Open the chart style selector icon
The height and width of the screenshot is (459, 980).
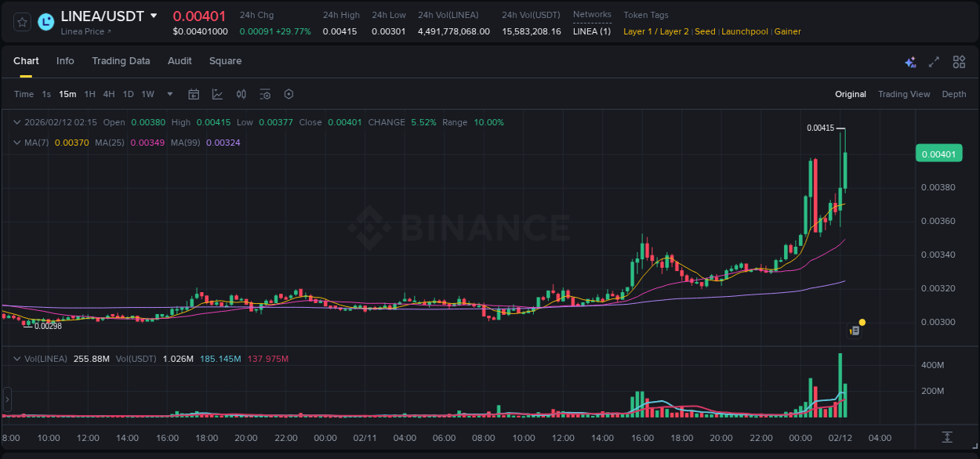pos(217,93)
